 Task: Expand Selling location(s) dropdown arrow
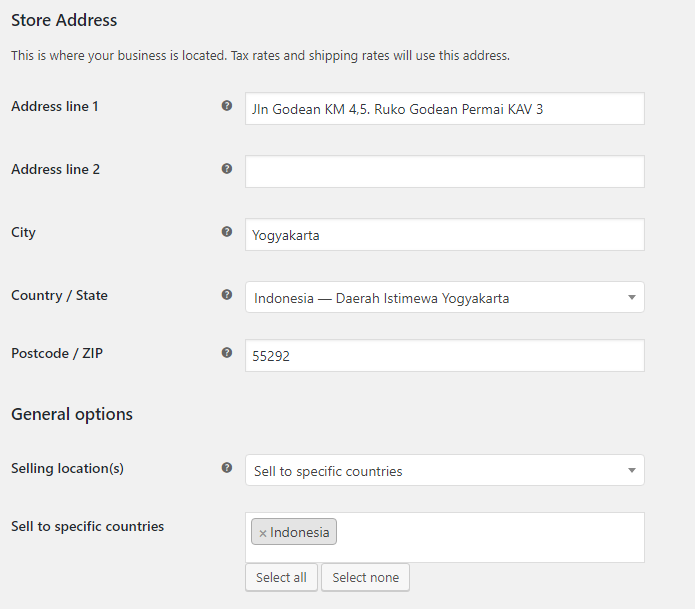[x=632, y=470]
